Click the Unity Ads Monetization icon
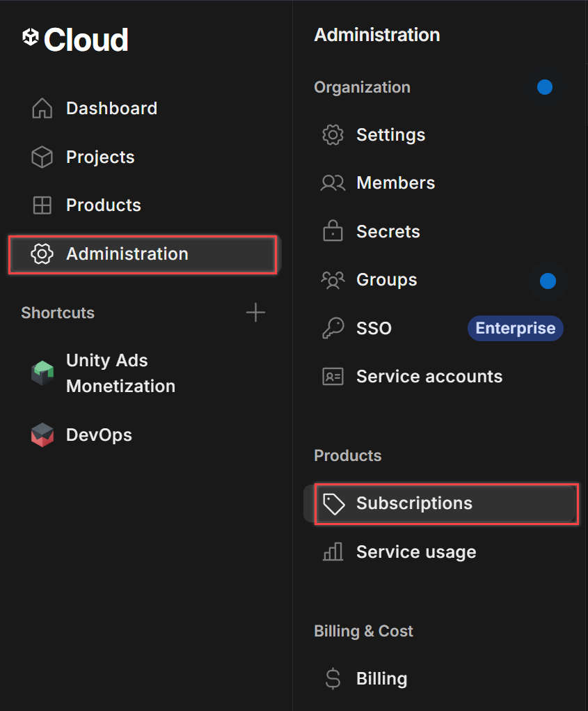 tap(42, 373)
